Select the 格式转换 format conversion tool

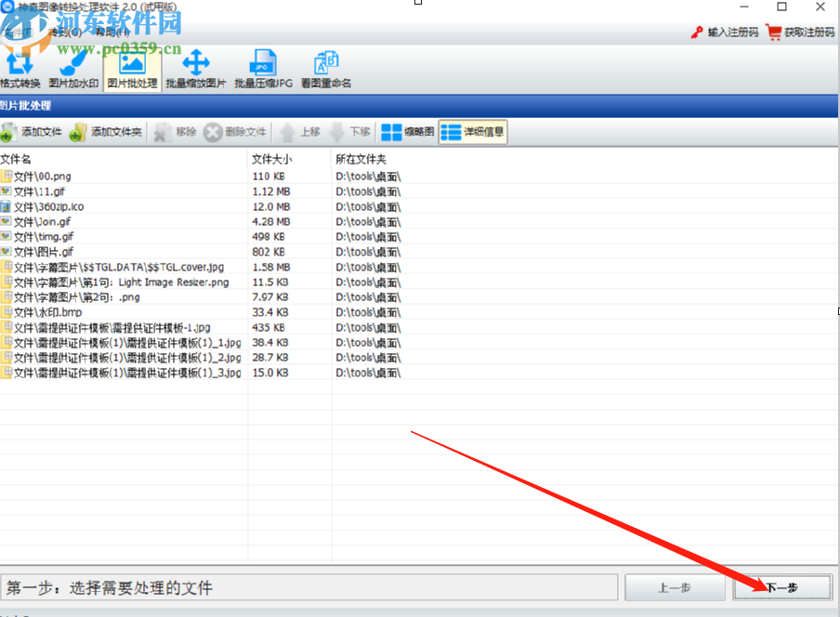20,67
